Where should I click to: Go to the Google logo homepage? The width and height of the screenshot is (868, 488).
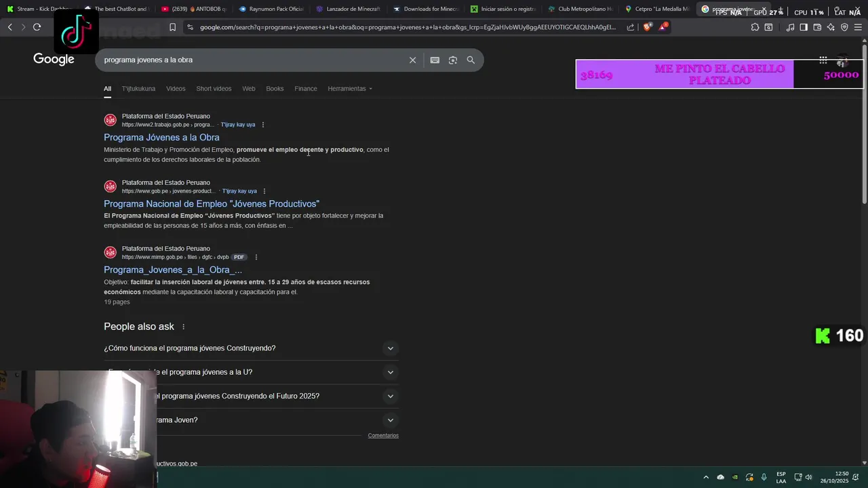point(54,60)
